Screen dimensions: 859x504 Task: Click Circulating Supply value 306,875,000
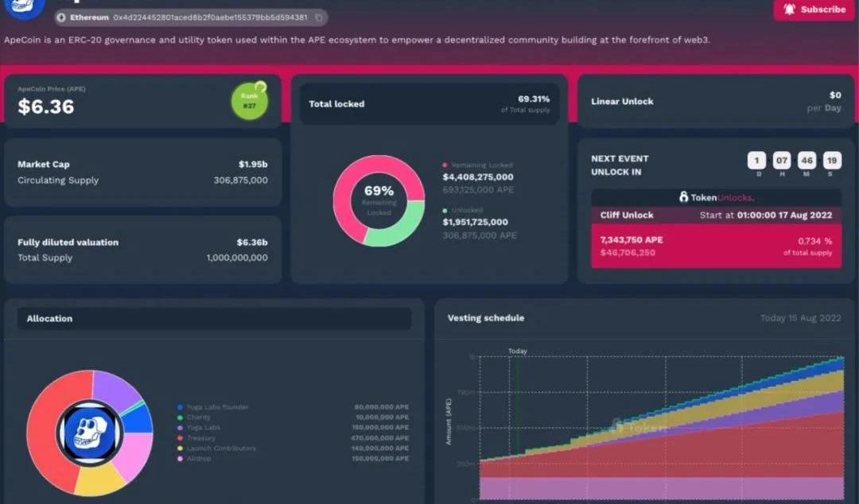click(240, 180)
